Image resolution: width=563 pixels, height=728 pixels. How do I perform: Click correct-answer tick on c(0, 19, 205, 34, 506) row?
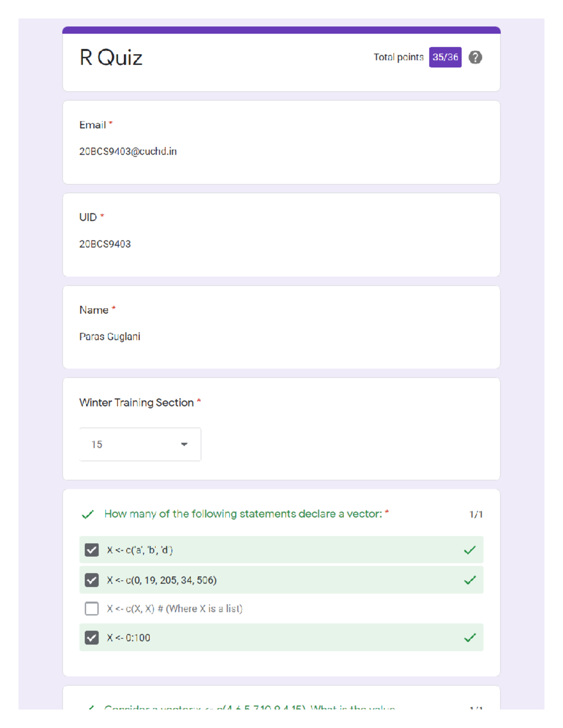click(470, 580)
